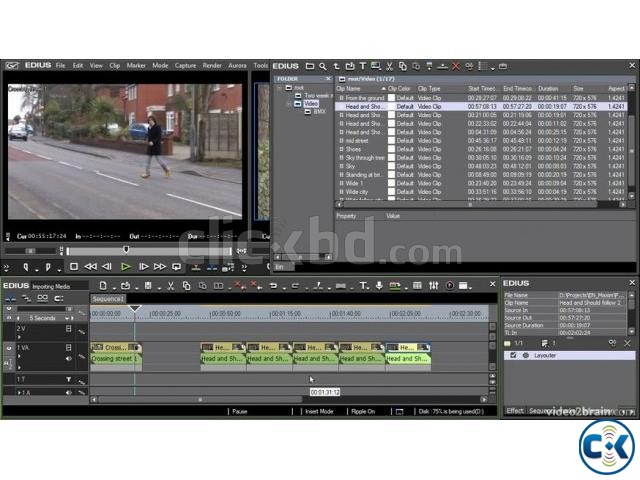Click the Save Project icon in timeline toolbar
The height and width of the screenshot is (480, 640).
point(148,286)
